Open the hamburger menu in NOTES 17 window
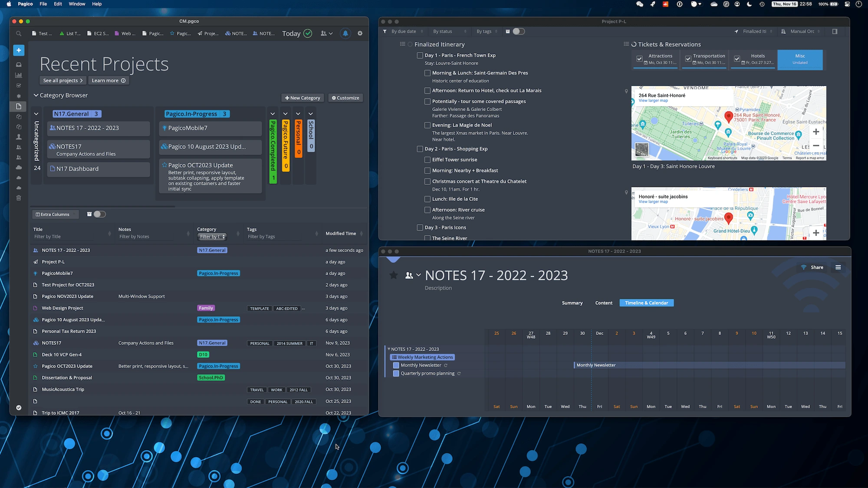Viewport: 868px width, 488px height. click(x=838, y=267)
